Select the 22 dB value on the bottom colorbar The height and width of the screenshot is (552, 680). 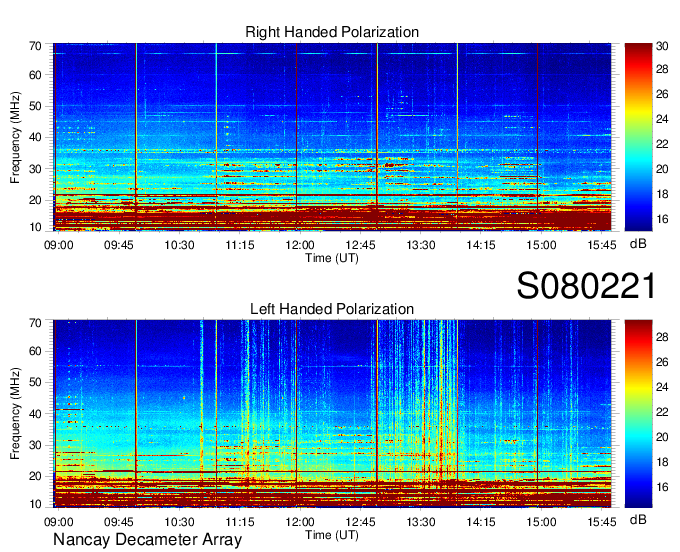tap(662, 412)
